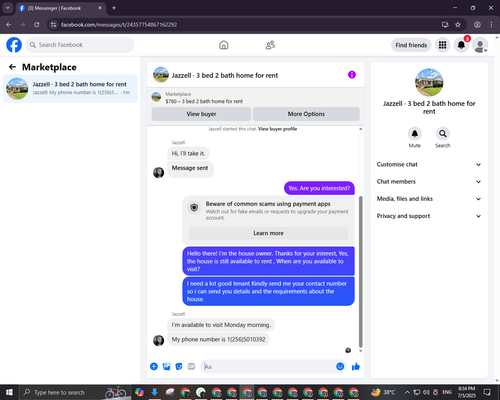500x400 pixels.
Task: Open the Windows Start menu
Action: [x=9, y=392]
